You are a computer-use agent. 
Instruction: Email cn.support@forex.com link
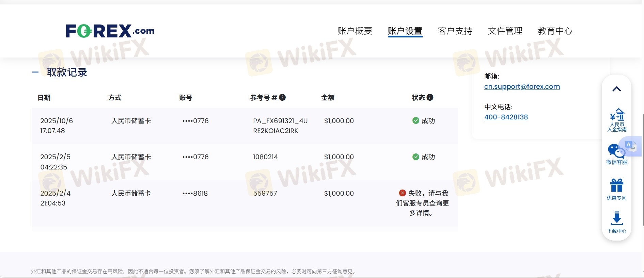point(522,86)
